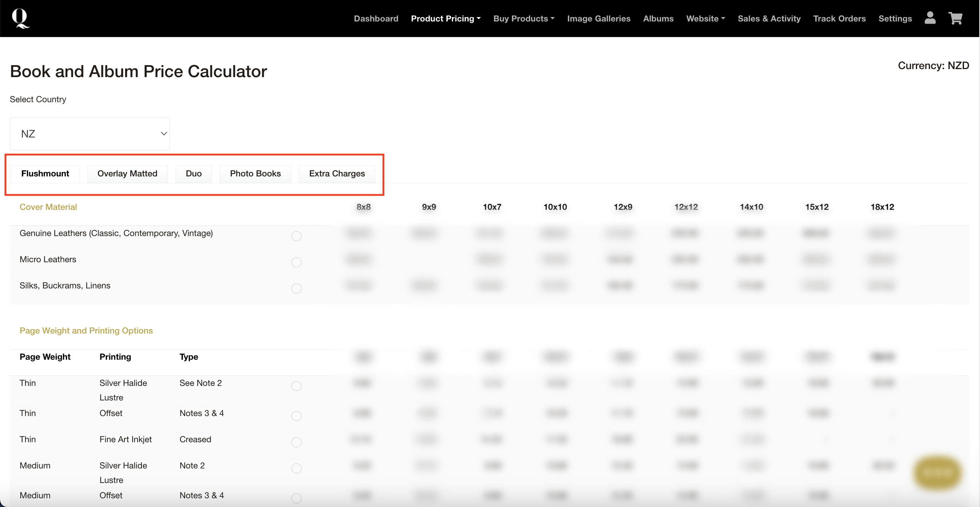Click the Printing column header
The height and width of the screenshot is (507, 980).
(x=115, y=357)
